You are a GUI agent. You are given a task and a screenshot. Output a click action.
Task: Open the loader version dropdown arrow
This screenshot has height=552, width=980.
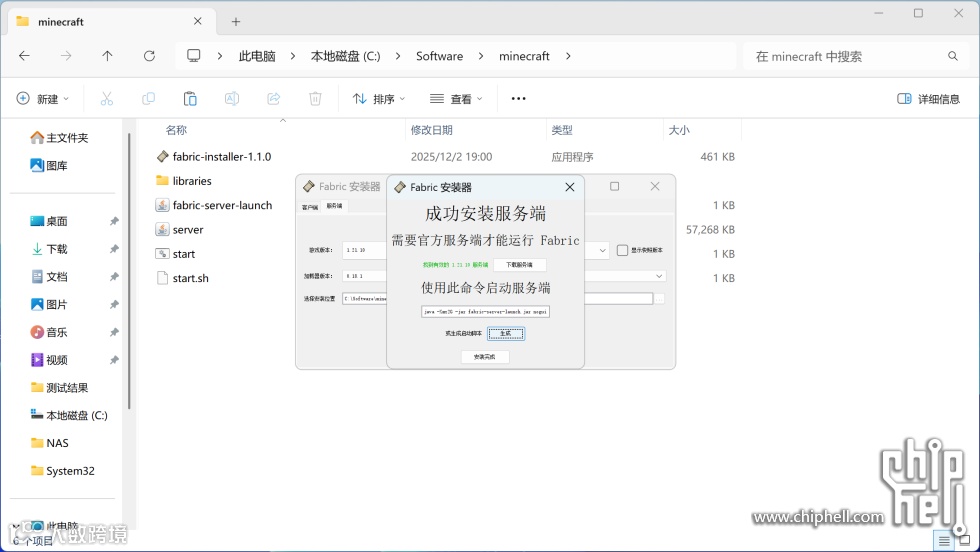coord(659,276)
